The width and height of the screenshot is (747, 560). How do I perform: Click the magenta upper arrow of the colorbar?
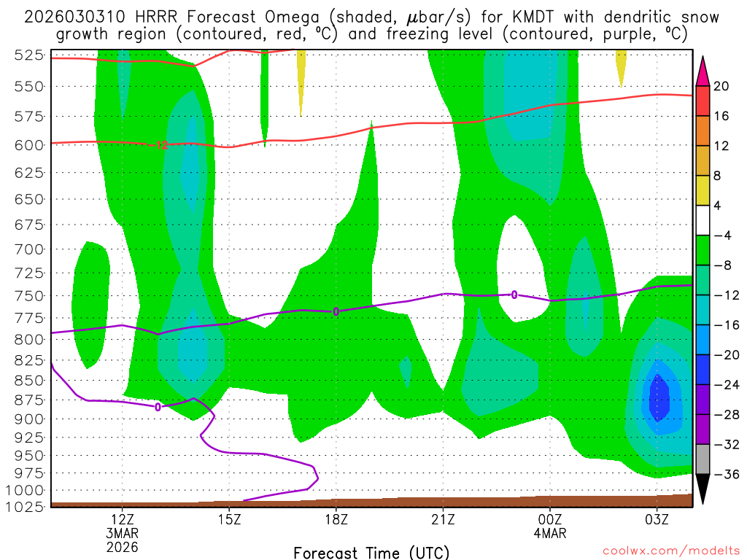click(703, 71)
